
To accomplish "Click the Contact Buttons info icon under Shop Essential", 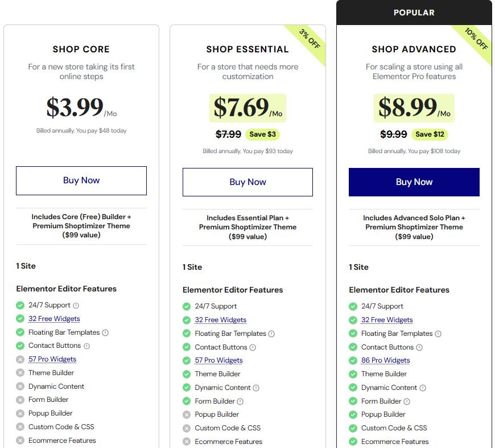I will [253, 347].
